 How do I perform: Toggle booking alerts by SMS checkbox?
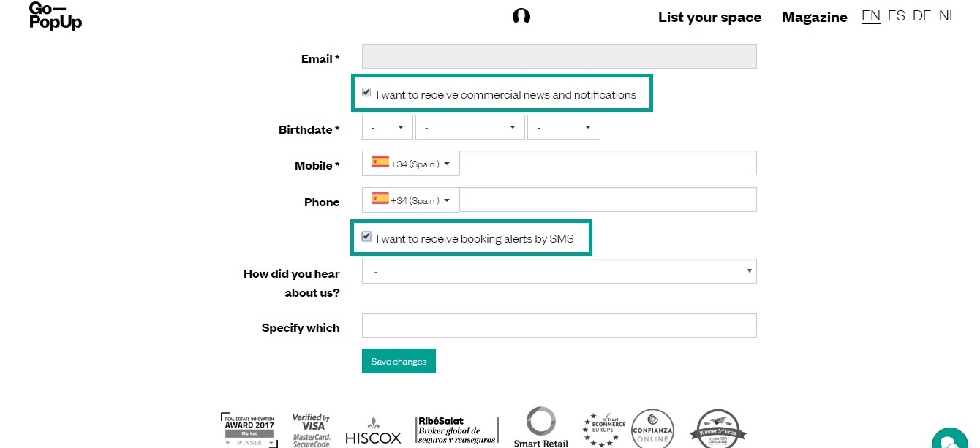[x=366, y=237]
